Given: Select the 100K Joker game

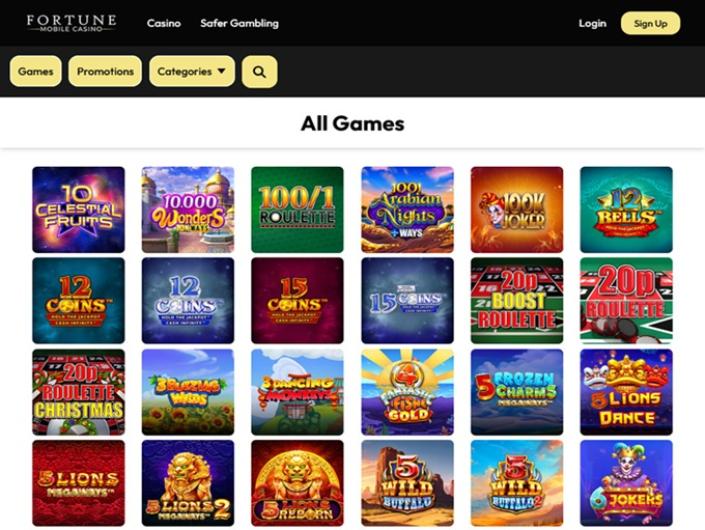Looking at the screenshot, I should pyautogui.click(x=517, y=209).
